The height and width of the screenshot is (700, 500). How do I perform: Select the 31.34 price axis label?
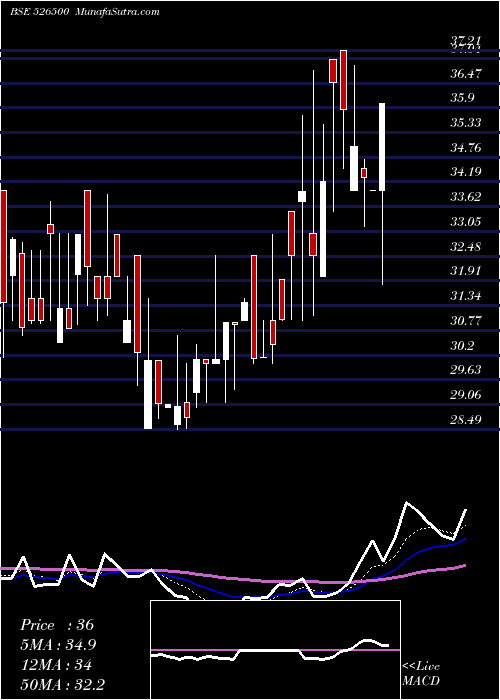pyautogui.click(x=466, y=296)
